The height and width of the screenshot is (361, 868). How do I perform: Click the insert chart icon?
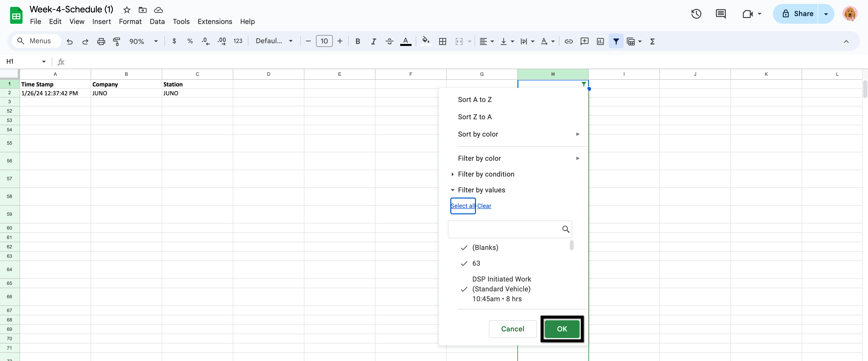(x=600, y=41)
